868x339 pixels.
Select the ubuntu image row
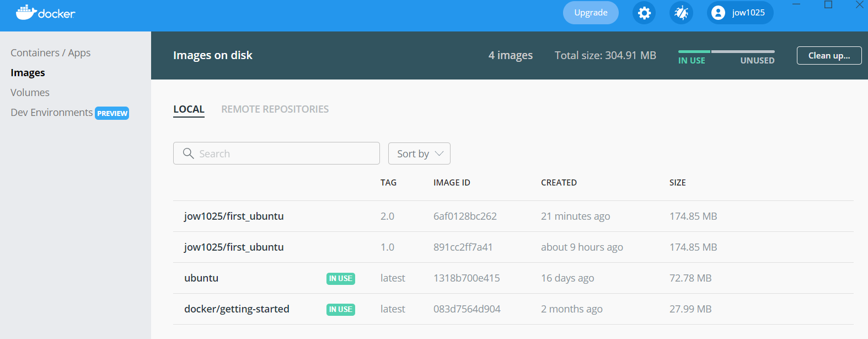click(x=513, y=278)
